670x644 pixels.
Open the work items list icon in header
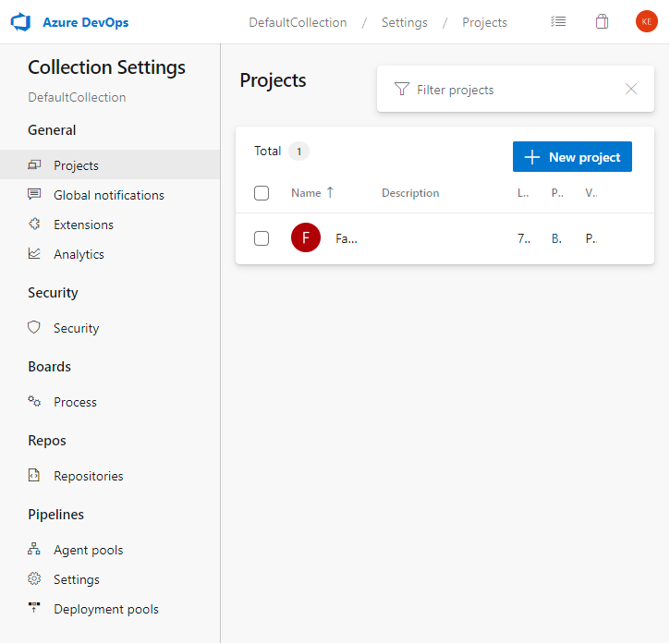coord(558,22)
